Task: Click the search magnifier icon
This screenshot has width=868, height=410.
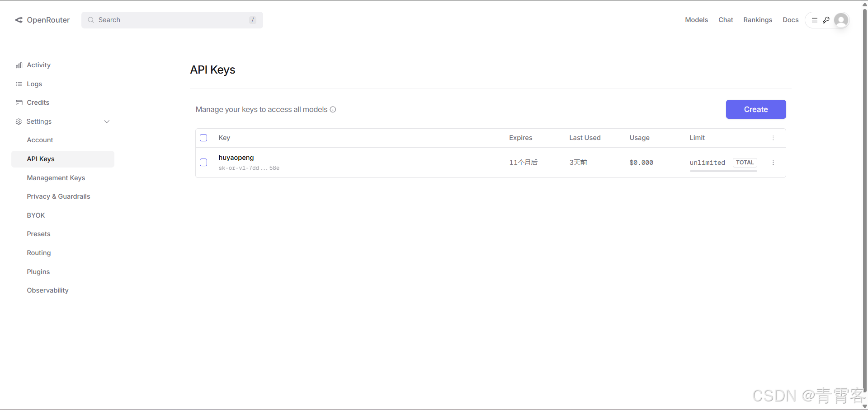Action: [91, 20]
